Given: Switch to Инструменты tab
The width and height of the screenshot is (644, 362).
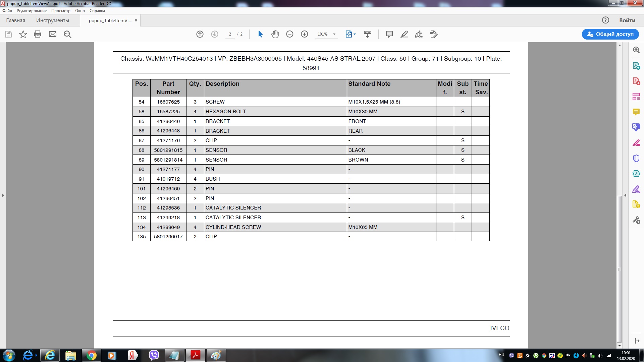Looking at the screenshot, I should [x=53, y=20].
